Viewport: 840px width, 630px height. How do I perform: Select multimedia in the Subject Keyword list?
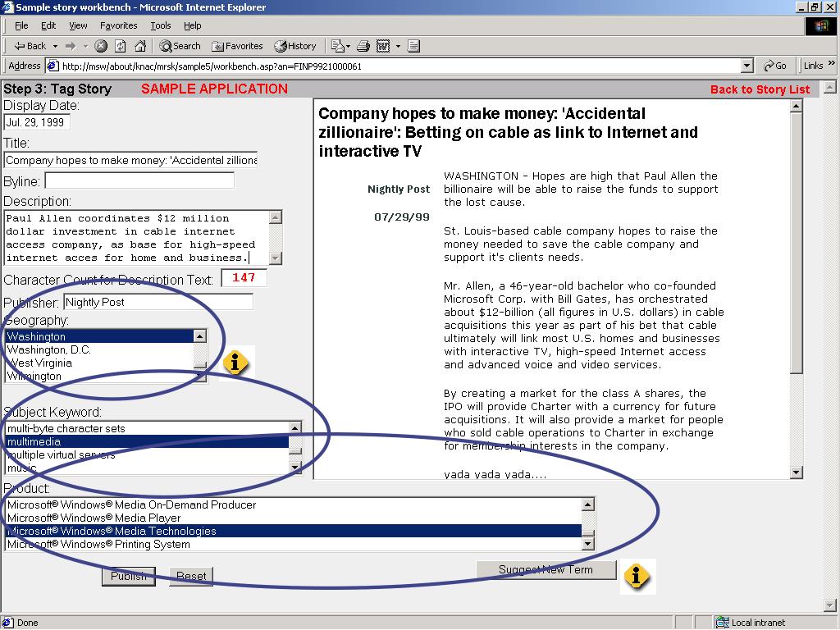pos(148,441)
